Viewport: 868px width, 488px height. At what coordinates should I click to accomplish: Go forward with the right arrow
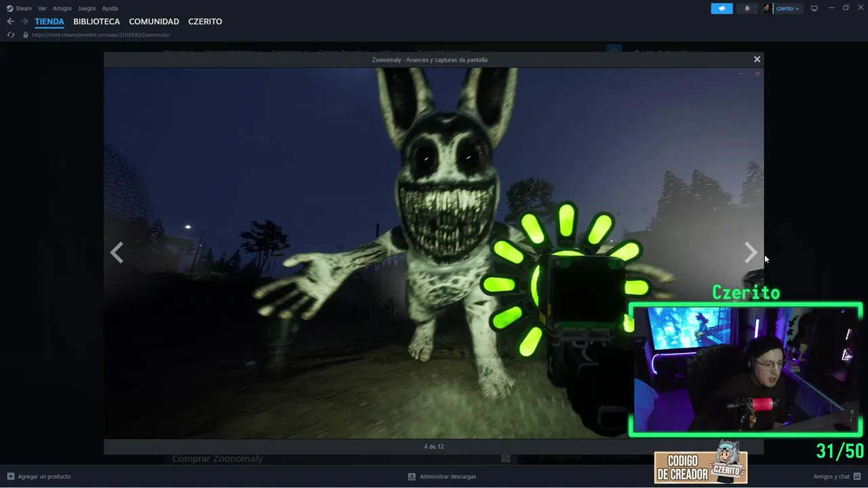tap(24, 22)
